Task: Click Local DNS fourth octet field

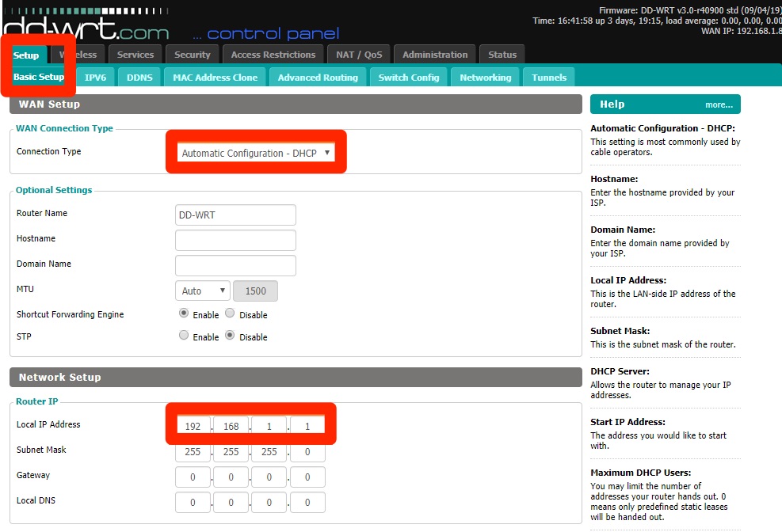Action: point(307,502)
